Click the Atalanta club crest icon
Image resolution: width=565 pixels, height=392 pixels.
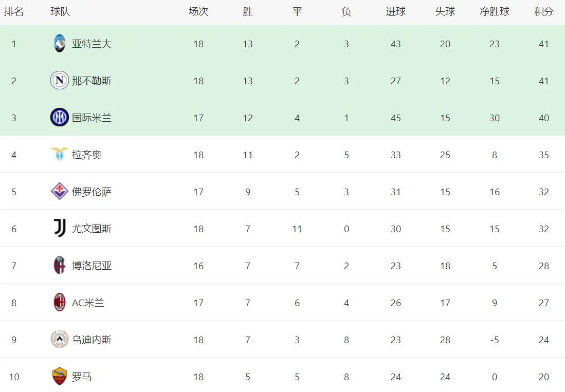click(60, 44)
